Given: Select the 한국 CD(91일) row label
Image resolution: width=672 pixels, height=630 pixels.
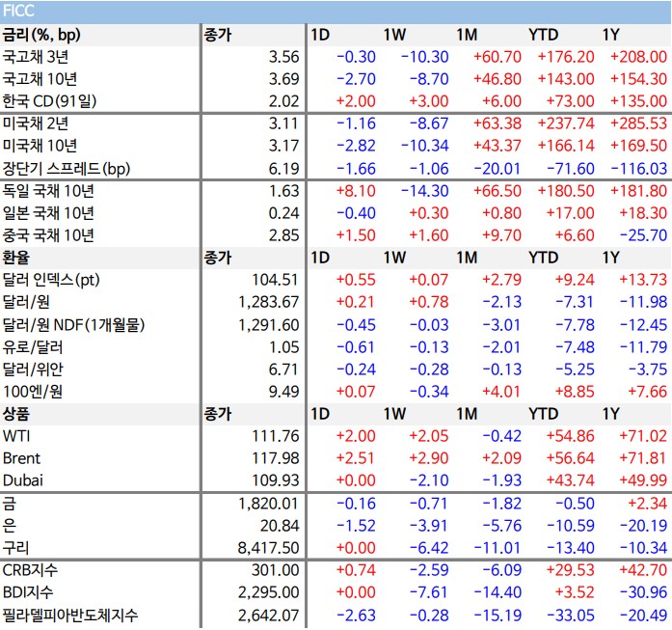Looking at the screenshot, I should [x=50, y=101].
